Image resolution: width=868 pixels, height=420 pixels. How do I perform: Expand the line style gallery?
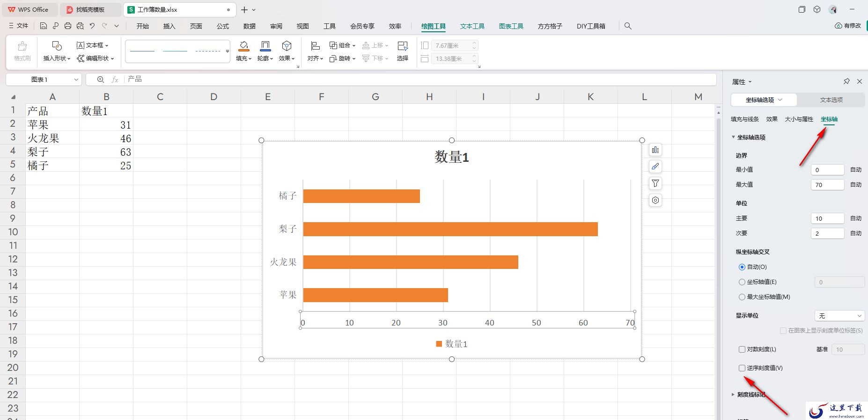(x=227, y=51)
